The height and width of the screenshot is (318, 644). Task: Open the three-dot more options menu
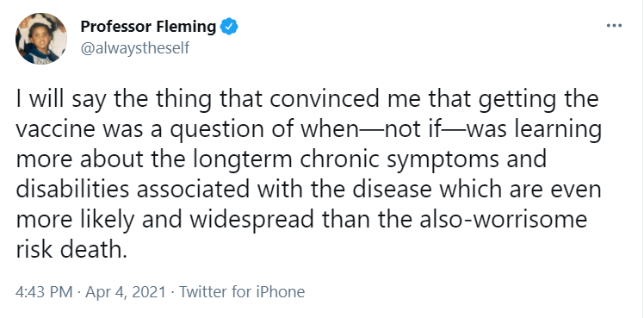pos(614,26)
